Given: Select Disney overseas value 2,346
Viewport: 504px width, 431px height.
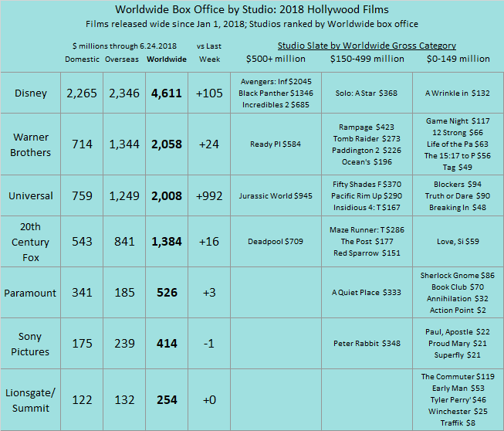Looking at the screenshot, I should click(124, 93).
